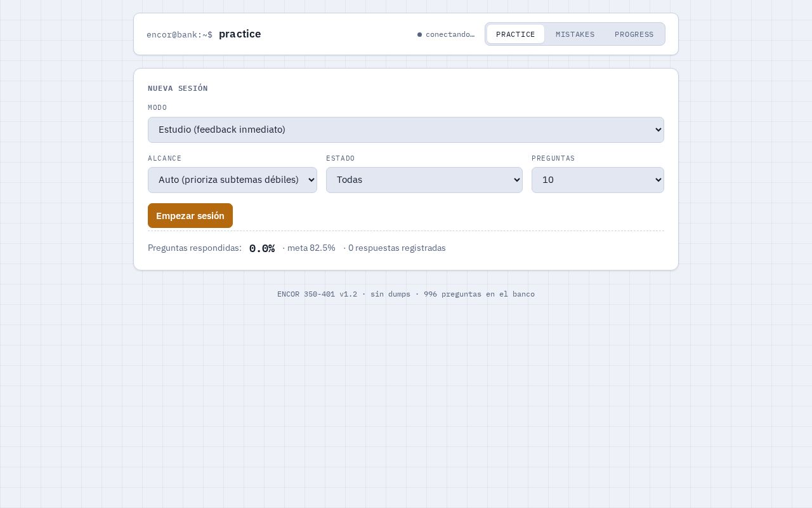Viewport: 812px width, 508px height.
Task: Click the 'encor@bank:~$' prompt text
Action: [x=180, y=34]
